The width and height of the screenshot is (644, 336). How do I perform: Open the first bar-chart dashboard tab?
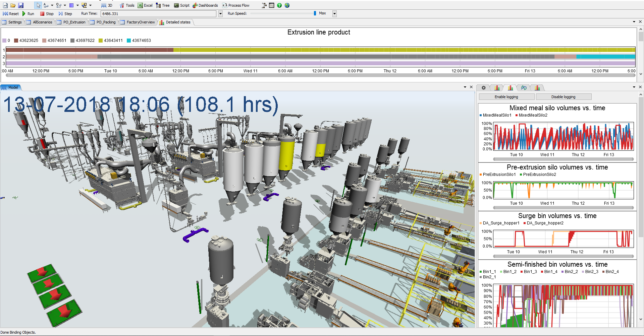coord(497,88)
